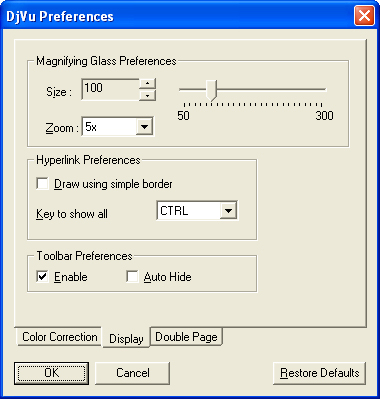
Task: Increase magnifying glass size with up arrow
Action: [147, 83]
